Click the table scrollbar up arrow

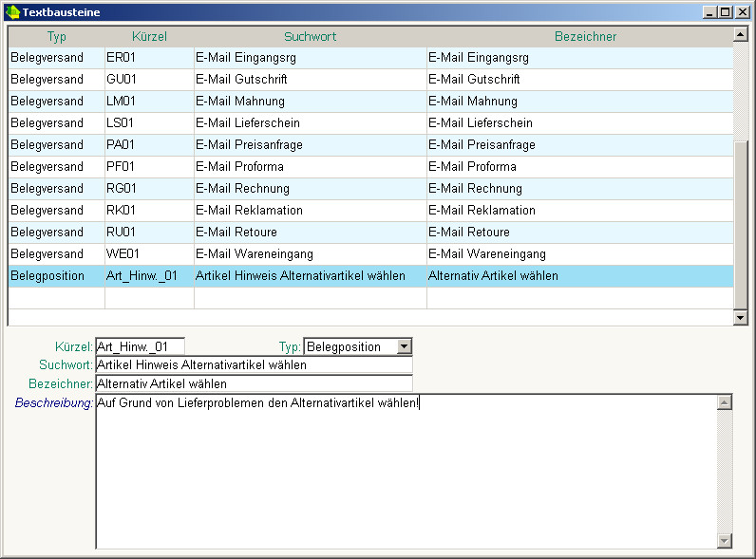tap(740, 34)
